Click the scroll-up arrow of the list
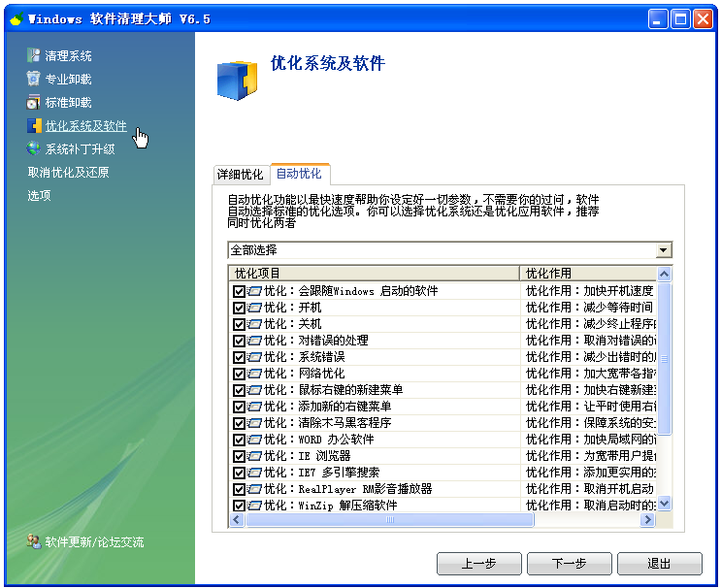The image size is (721, 588). (664, 275)
